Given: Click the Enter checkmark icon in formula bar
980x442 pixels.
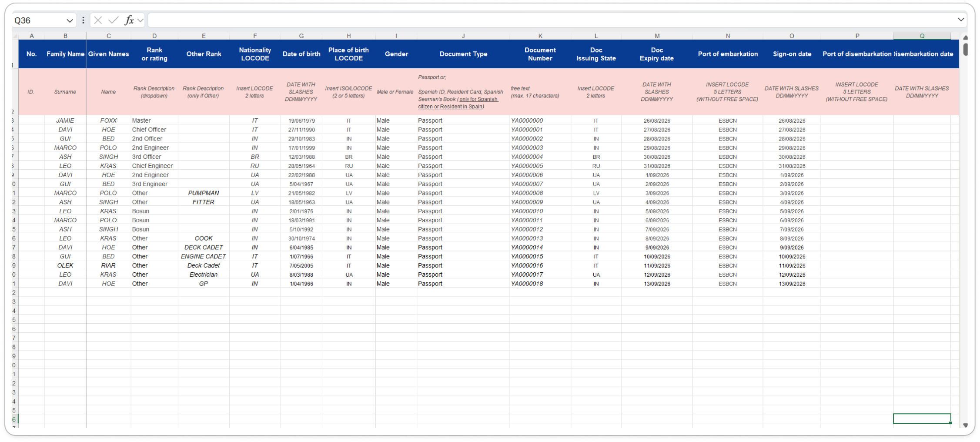Looking at the screenshot, I should 113,20.
